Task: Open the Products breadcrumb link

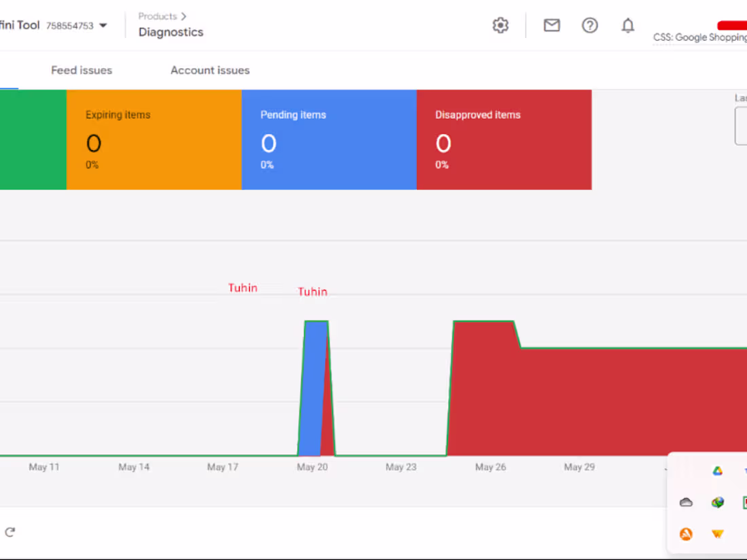Action: click(x=158, y=16)
